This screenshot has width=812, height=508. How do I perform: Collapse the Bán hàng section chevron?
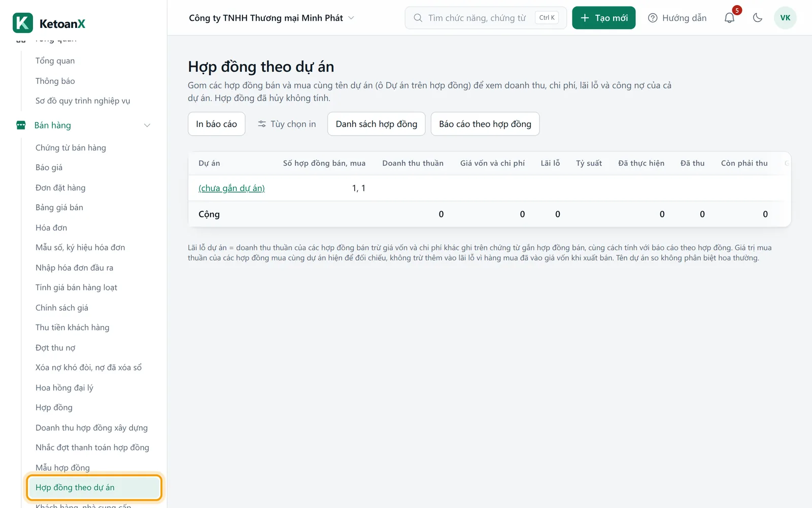[x=147, y=125]
